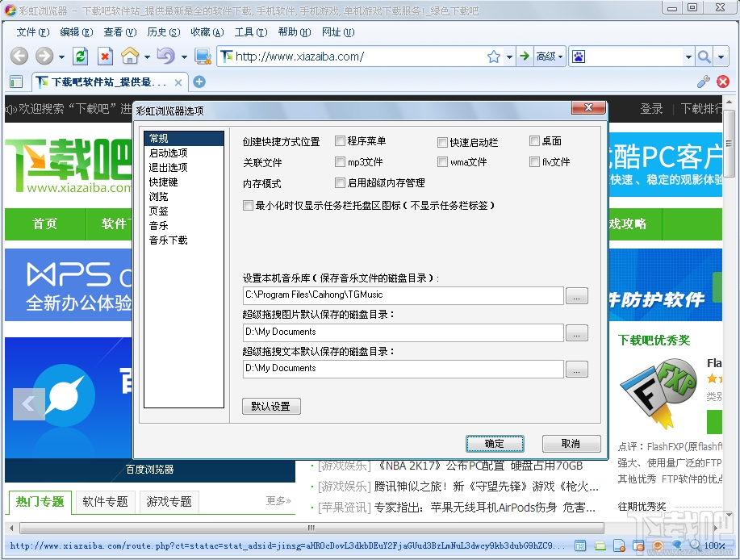
Task: Click the 登录 link on webpage
Action: click(x=651, y=109)
